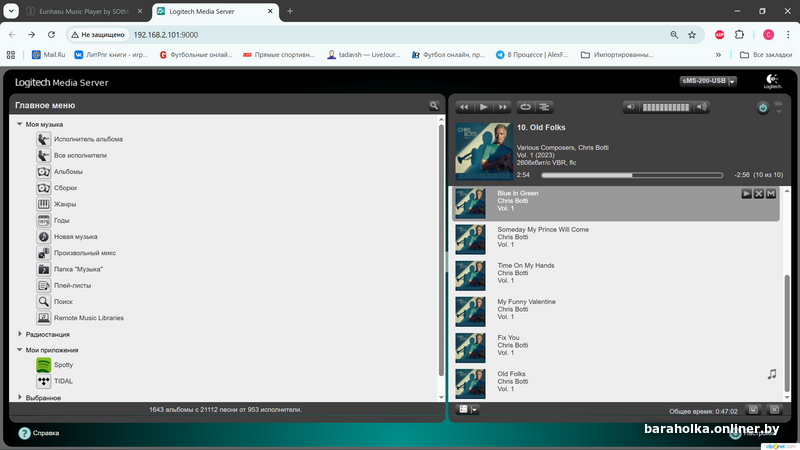Click the now playing album cover

pyautogui.click(x=484, y=151)
